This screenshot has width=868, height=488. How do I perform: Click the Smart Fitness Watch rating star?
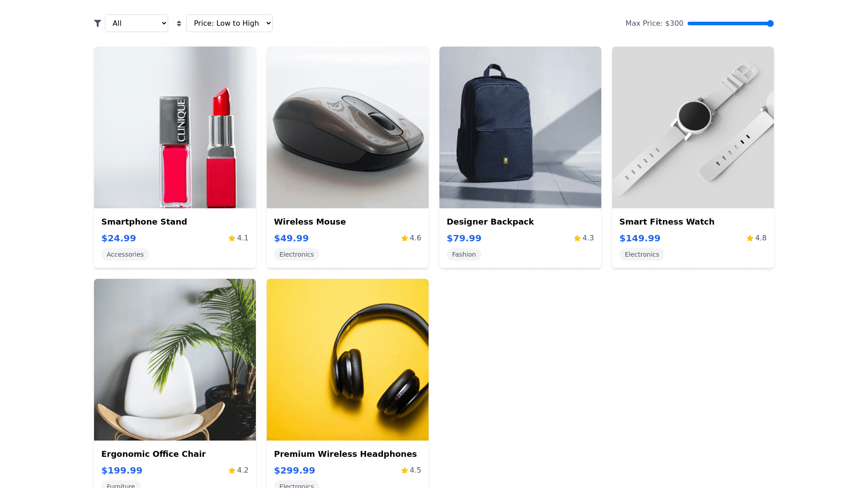[x=750, y=238]
